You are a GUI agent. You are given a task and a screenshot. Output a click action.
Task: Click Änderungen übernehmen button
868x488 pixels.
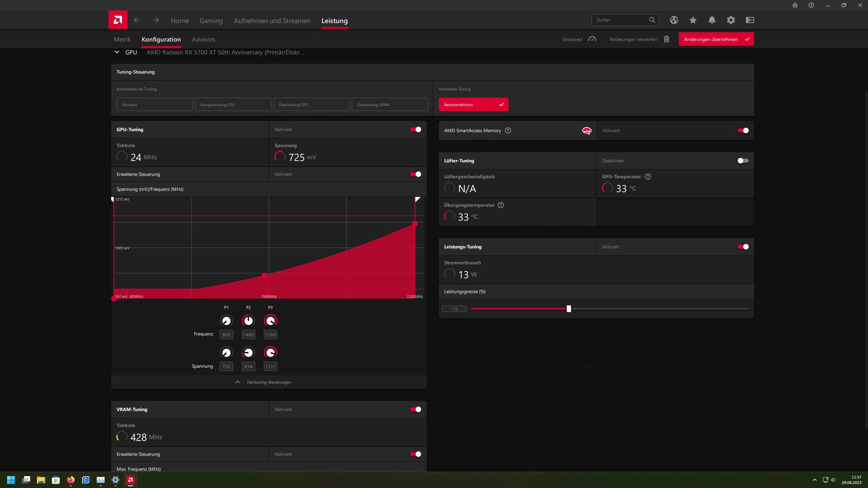[716, 39]
